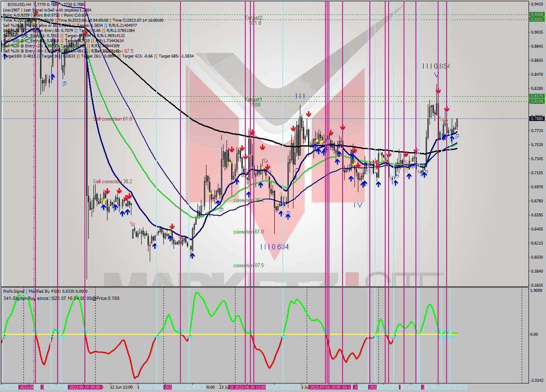The height and width of the screenshot is (392, 546).
Task: Click the 0.7530 price axis value
Action: click(537, 144)
